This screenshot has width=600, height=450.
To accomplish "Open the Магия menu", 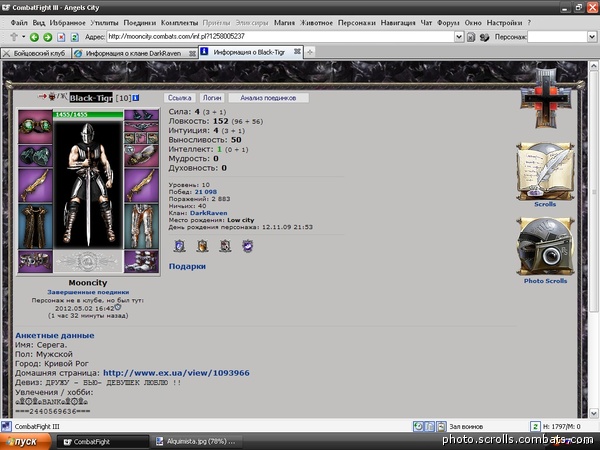I will pos(284,23).
